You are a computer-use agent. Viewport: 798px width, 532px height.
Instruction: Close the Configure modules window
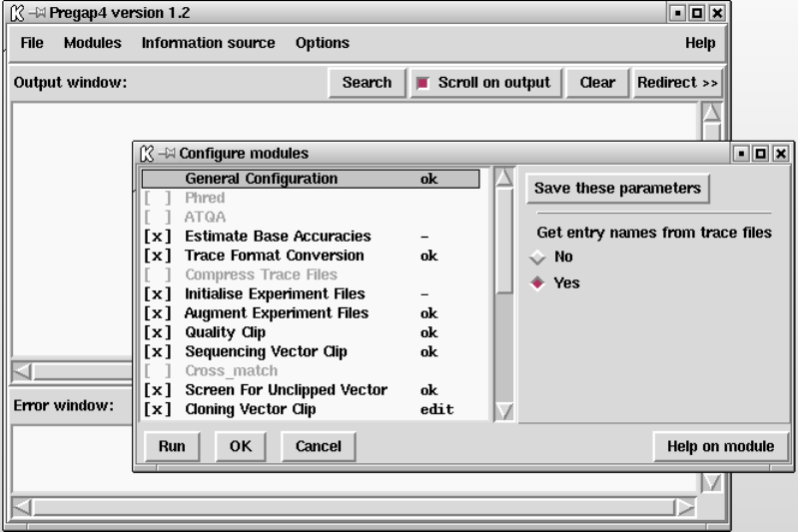781,153
